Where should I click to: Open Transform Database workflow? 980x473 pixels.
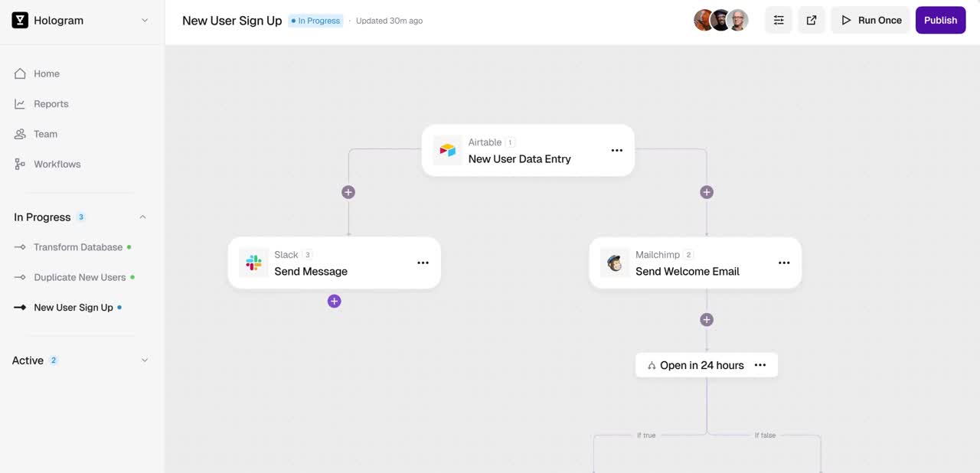pos(77,247)
